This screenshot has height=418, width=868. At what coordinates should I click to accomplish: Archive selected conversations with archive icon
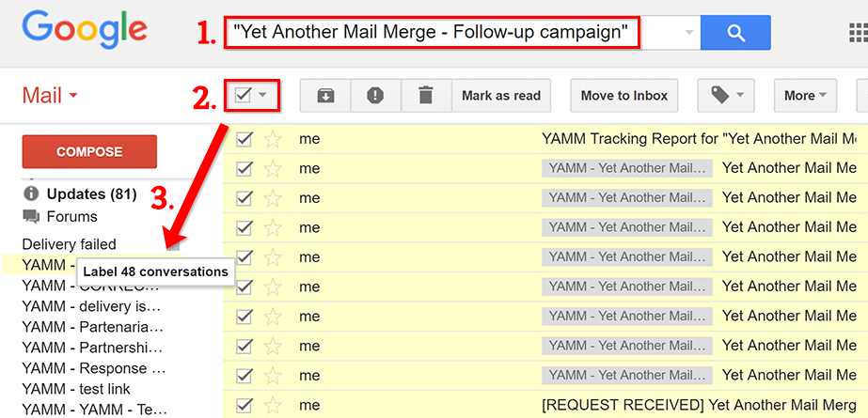click(x=325, y=96)
